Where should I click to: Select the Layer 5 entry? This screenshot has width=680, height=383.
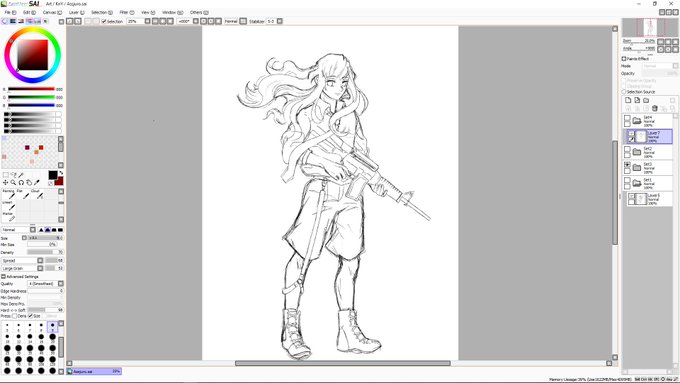[x=649, y=199]
